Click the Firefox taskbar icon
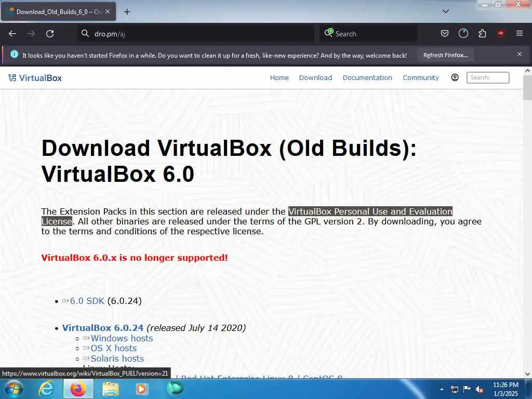The height and width of the screenshot is (399, 532). (78, 389)
